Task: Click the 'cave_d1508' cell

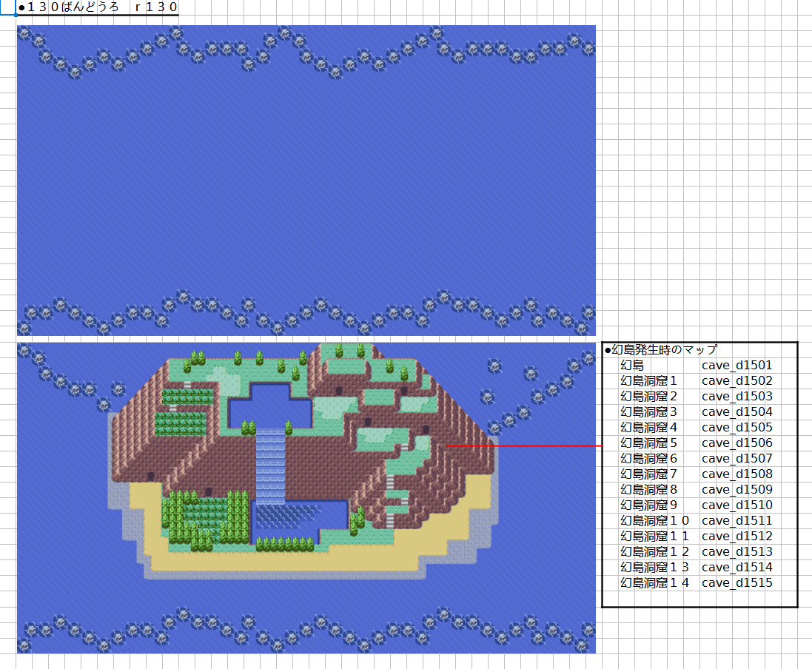Action: [737, 474]
